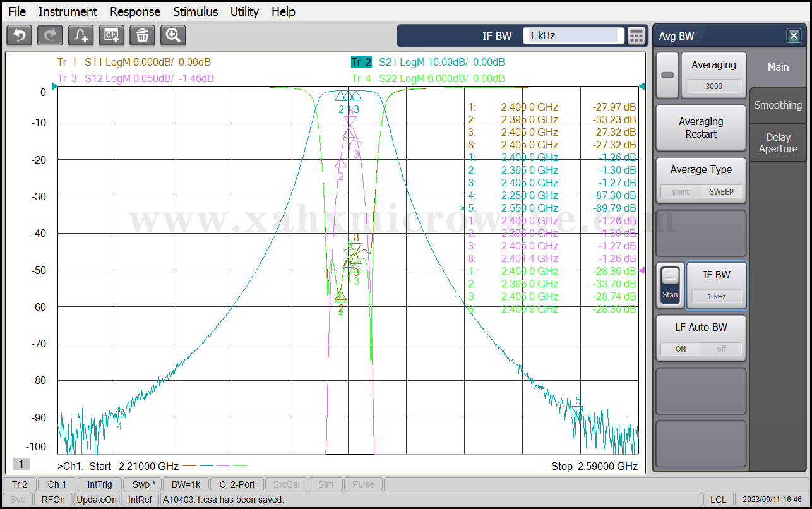Click the Ch 1 status bar button
This screenshot has width=812, height=509.
coord(57,484)
